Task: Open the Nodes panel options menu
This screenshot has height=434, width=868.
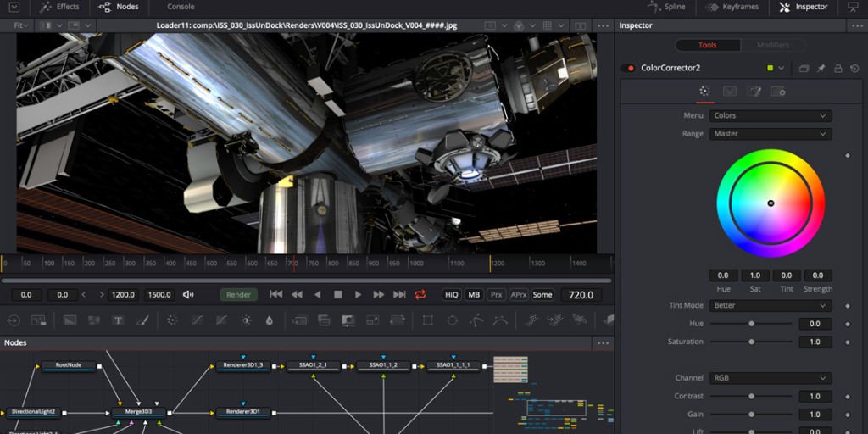Action: point(604,343)
